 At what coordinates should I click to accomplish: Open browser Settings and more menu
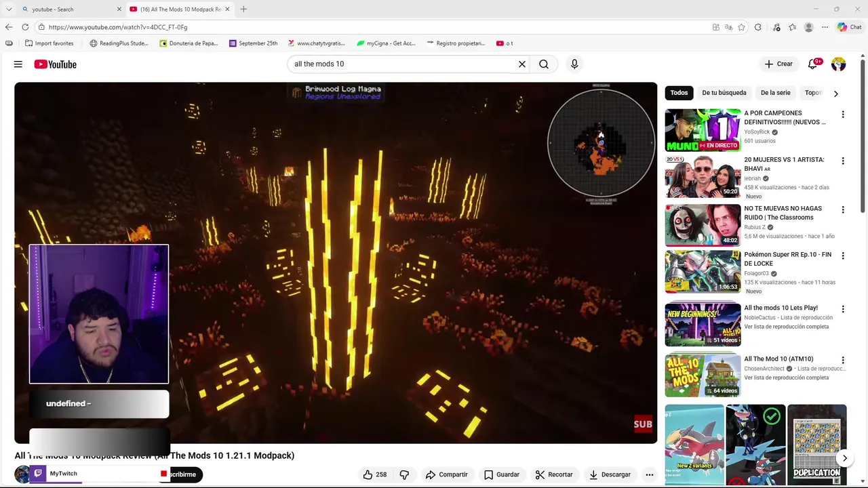pos(825,27)
